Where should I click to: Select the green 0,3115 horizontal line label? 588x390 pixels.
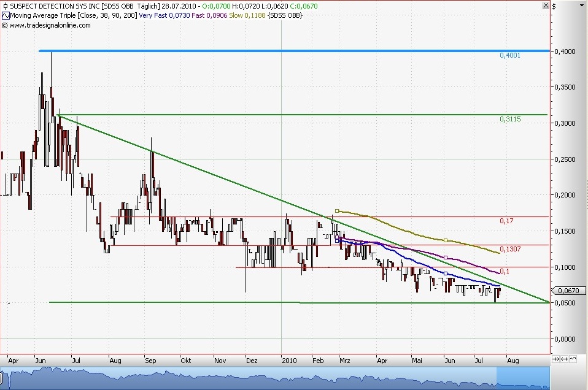(509, 119)
